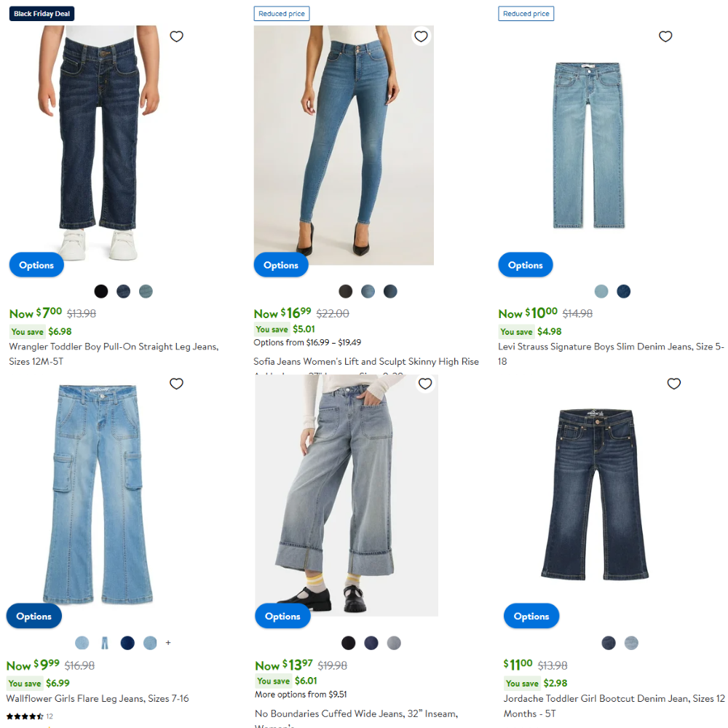Choose gray swatch for No Boundaries jeans
This screenshot has height=728, width=728.
(394, 643)
